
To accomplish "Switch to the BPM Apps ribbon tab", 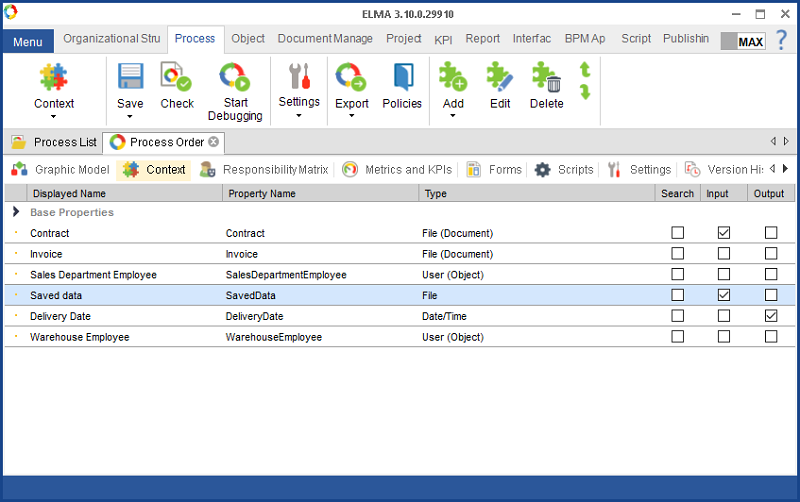I will (585, 39).
